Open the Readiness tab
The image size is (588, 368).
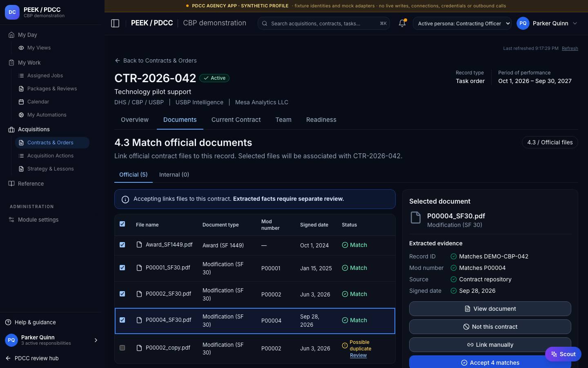(x=321, y=120)
